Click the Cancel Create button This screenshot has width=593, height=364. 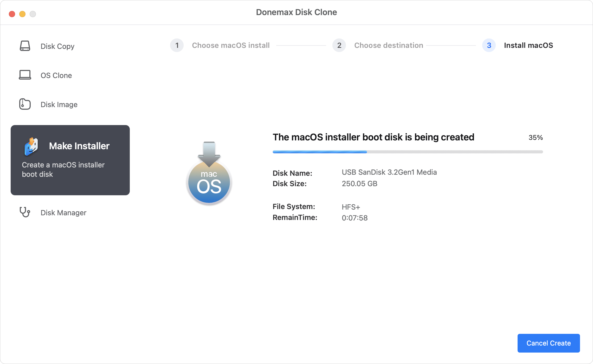[x=548, y=343]
